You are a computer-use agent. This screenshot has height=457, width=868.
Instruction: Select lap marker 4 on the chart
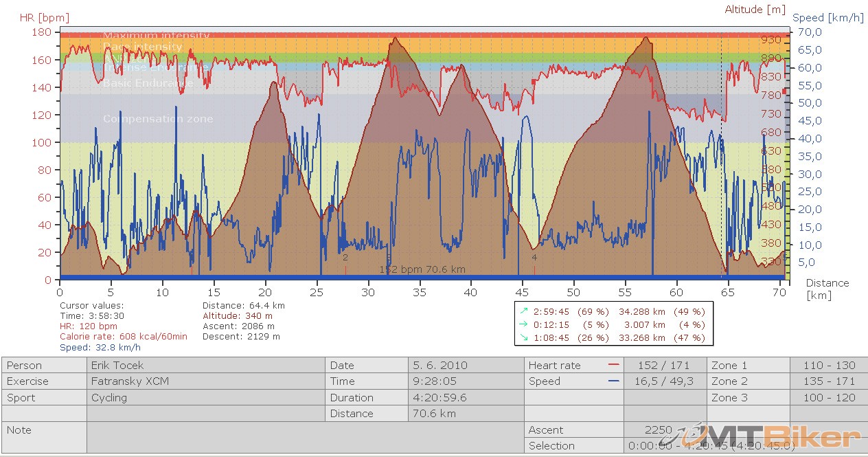pyautogui.click(x=534, y=258)
